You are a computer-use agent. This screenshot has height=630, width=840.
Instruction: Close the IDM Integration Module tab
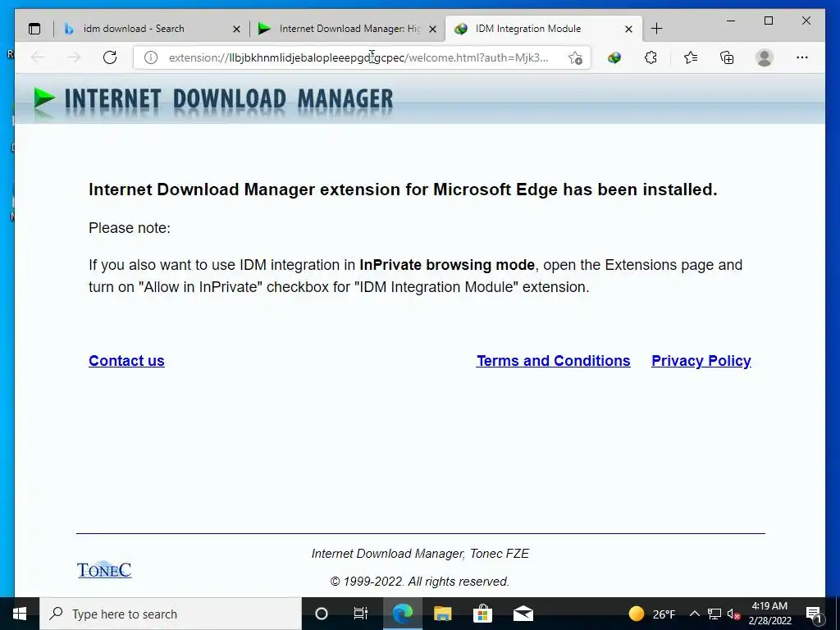(x=629, y=29)
